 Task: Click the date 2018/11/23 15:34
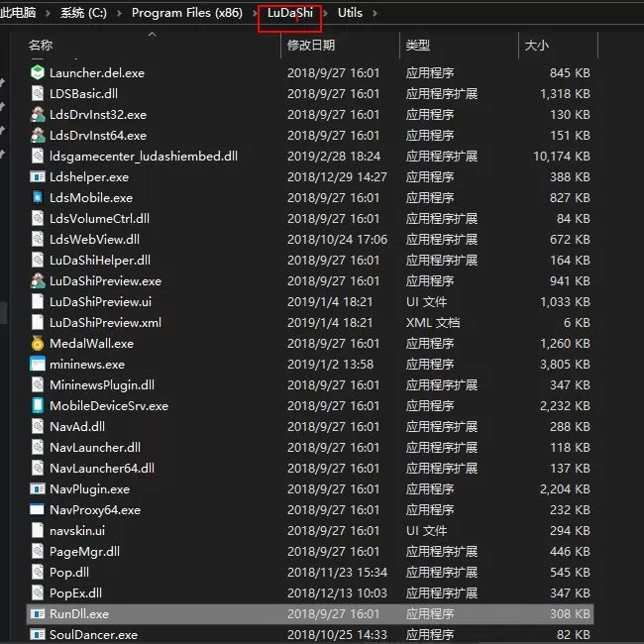pyautogui.click(x=337, y=572)
